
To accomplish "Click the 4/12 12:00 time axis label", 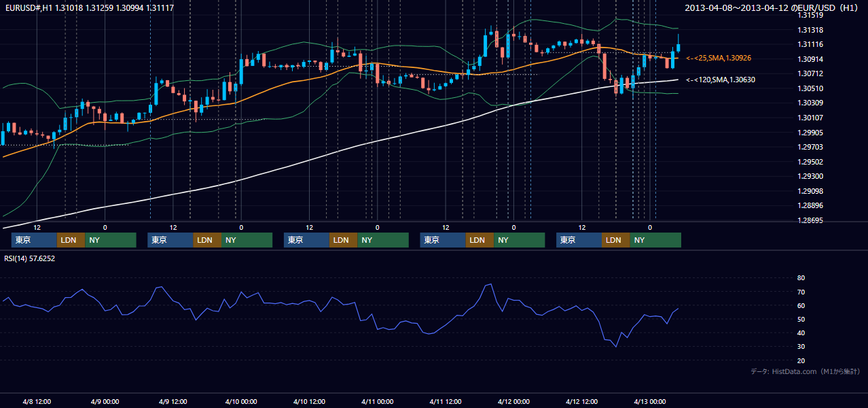I will (581, 401).
